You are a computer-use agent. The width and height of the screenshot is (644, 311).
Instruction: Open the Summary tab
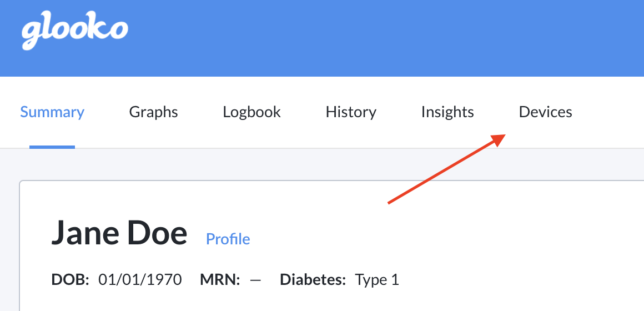52,112
